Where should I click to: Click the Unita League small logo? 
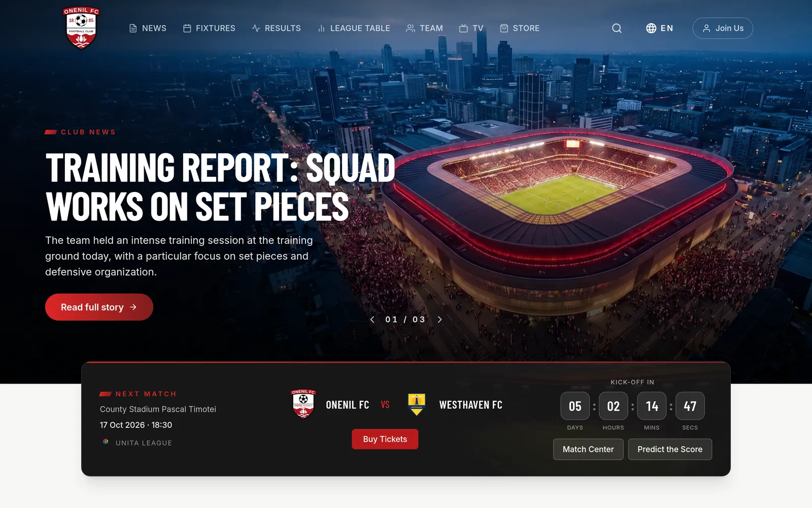coord(106,442)
